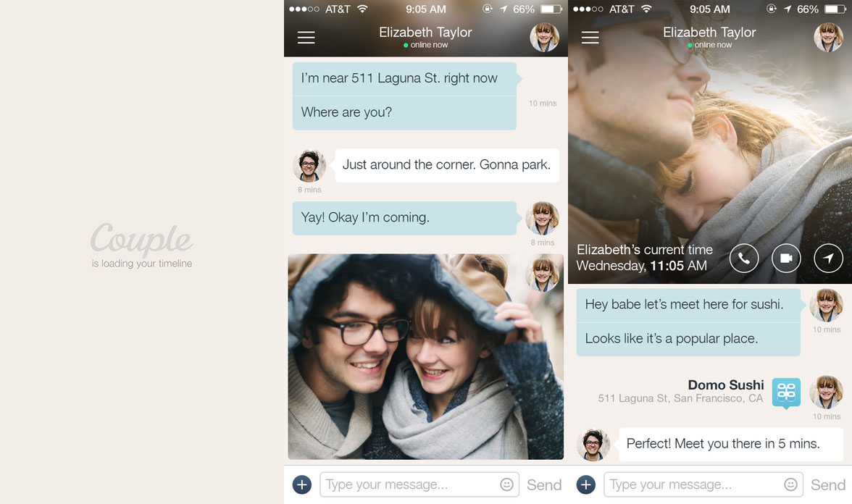Open hamburger menu on right photo screen
The width and height of the screenshot is (852, 504).
pyautogui.click(x=590, y=38)
